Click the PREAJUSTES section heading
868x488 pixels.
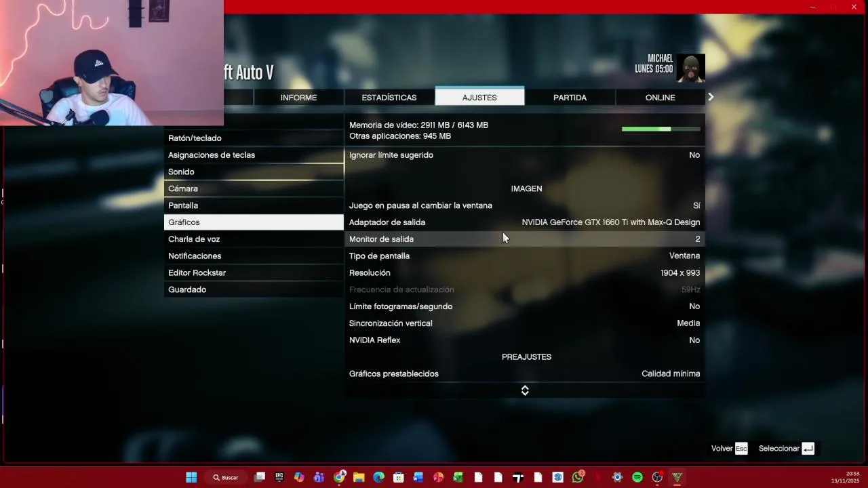(526, 357)
